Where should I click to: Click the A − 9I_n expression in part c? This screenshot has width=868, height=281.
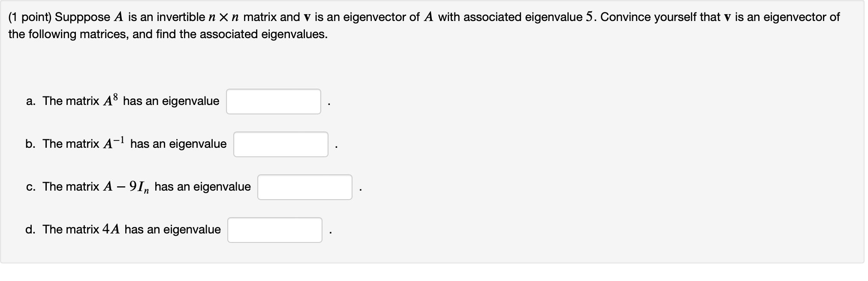[126, 187]
